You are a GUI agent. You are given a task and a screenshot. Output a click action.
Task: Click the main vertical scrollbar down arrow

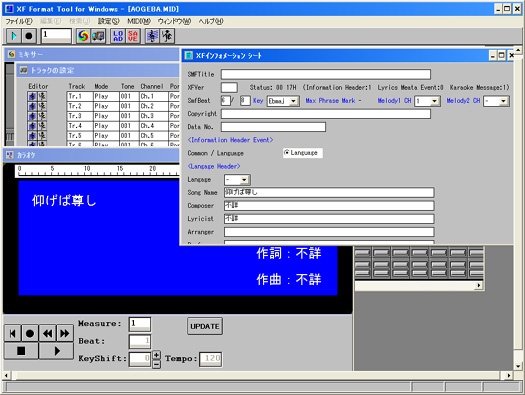518,366
